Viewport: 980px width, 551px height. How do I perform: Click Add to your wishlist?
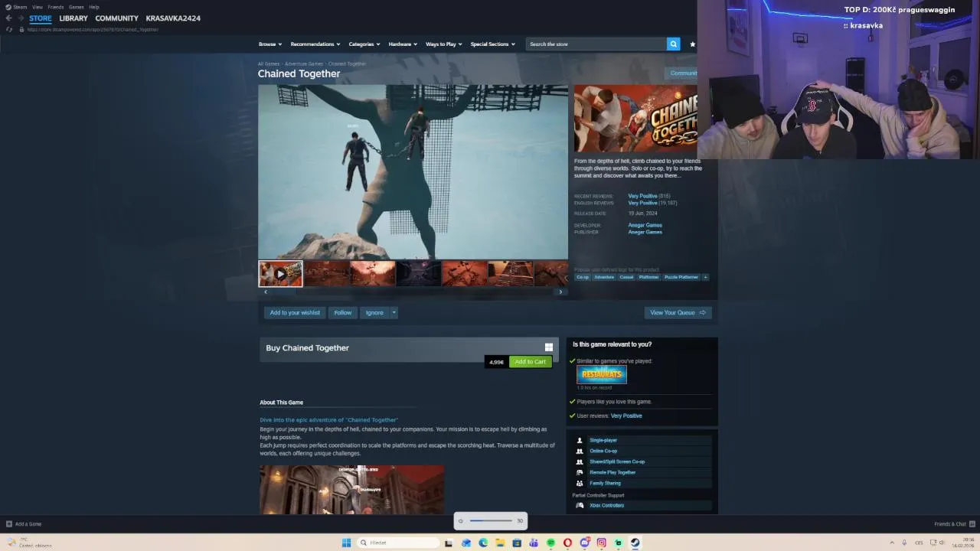(295, 312)
